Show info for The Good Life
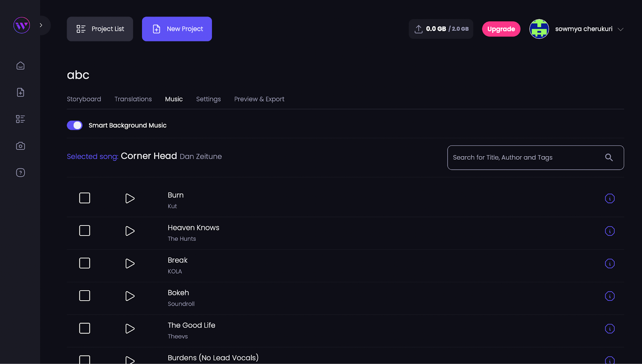Image resolution: width=642 pixels, height=364 pixels. pos(609,328)
